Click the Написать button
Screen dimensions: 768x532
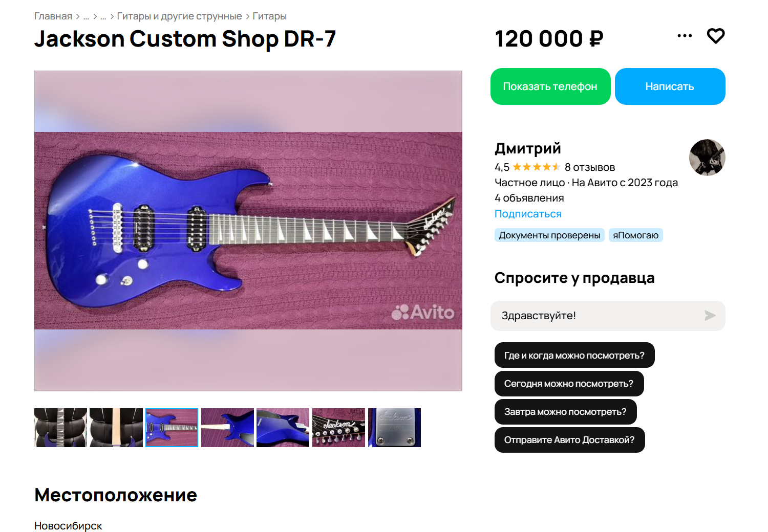[x=670, y=86]
